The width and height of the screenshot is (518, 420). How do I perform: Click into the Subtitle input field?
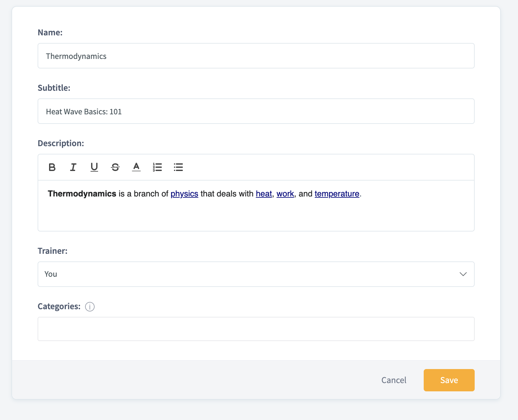(256, 111)
